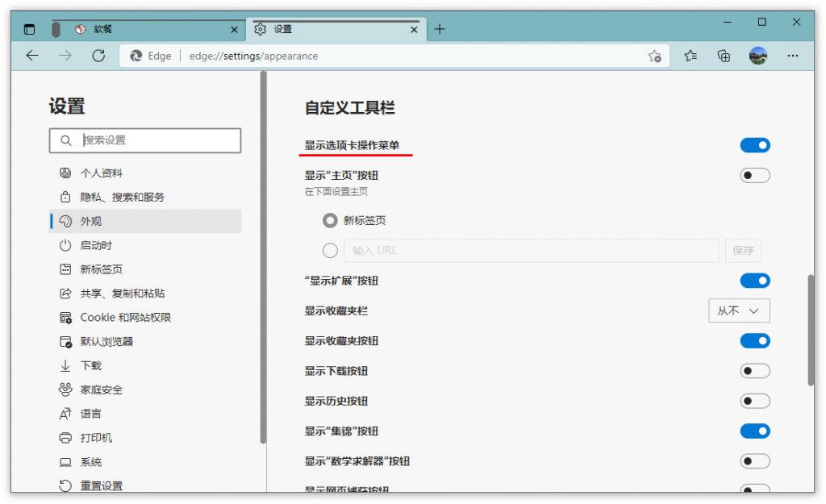Screen dimensions: 826x504
Task: Click the user profile avatar
Action: pos(757,56)
